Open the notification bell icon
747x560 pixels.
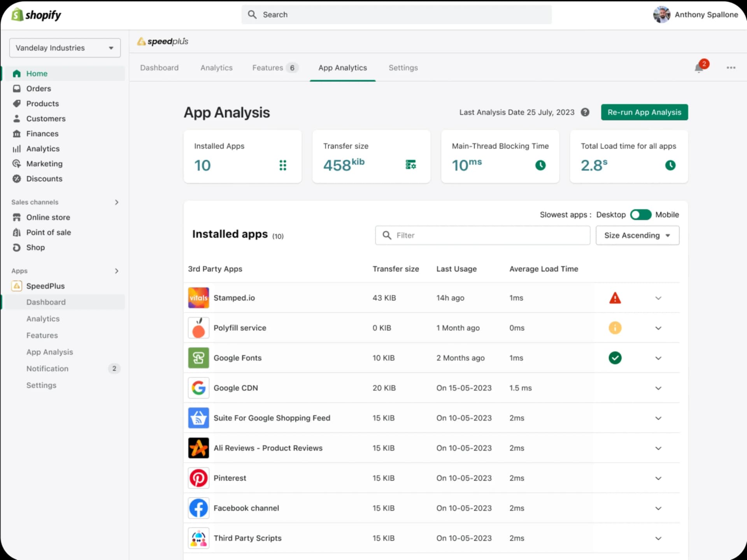(x=699, y=68)
